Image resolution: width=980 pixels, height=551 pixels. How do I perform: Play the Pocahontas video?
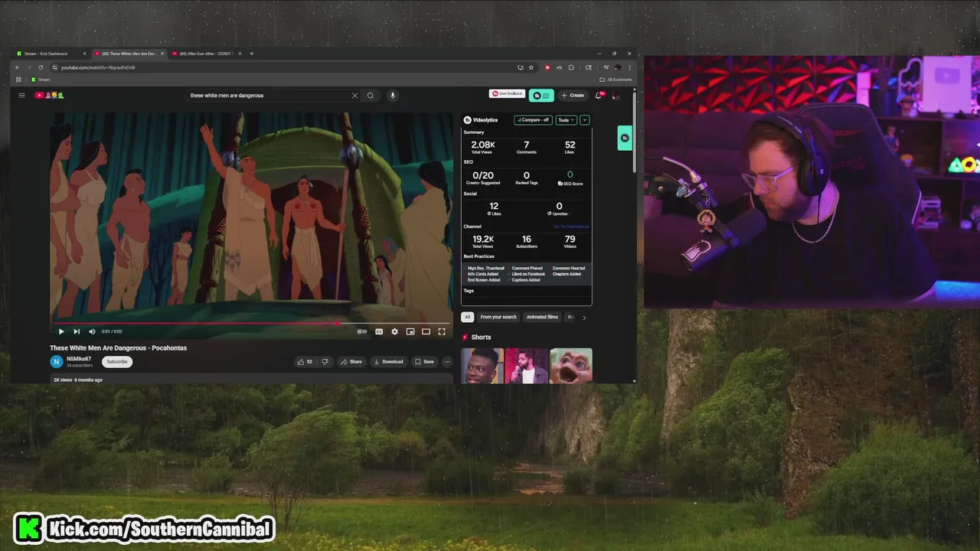pos(61,331)
